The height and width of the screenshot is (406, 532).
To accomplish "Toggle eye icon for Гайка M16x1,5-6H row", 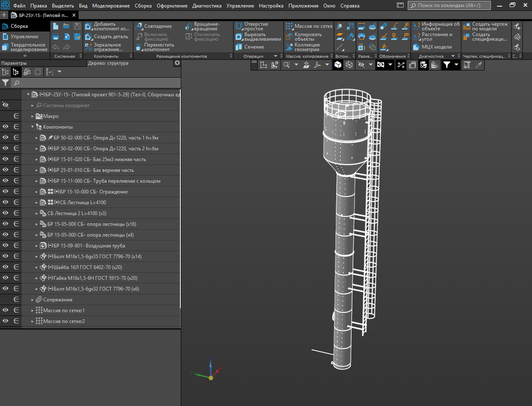I will [x=5, y=278].
